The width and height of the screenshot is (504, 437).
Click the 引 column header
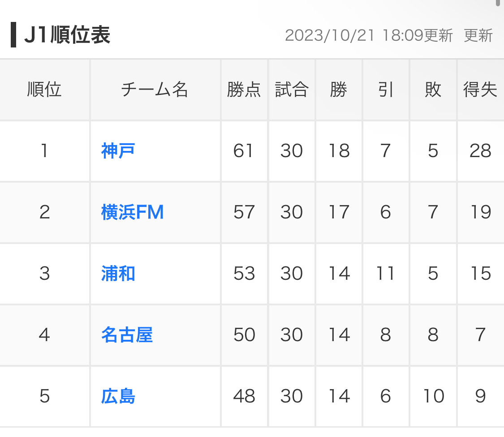pyautogui.click(x=386, y=90)
